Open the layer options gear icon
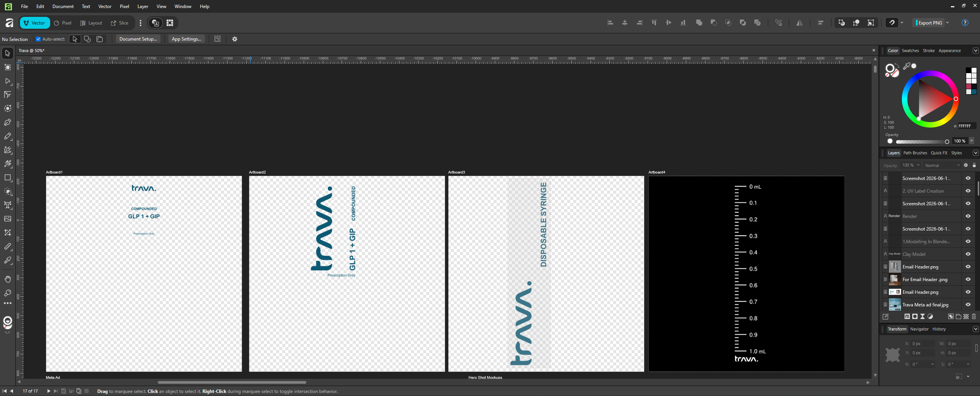 click(966, 165)
